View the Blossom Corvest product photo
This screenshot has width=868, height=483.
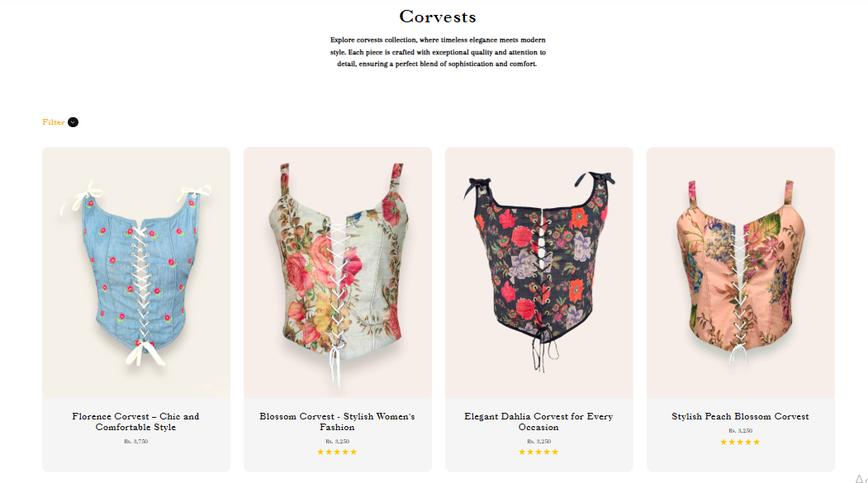338,272
